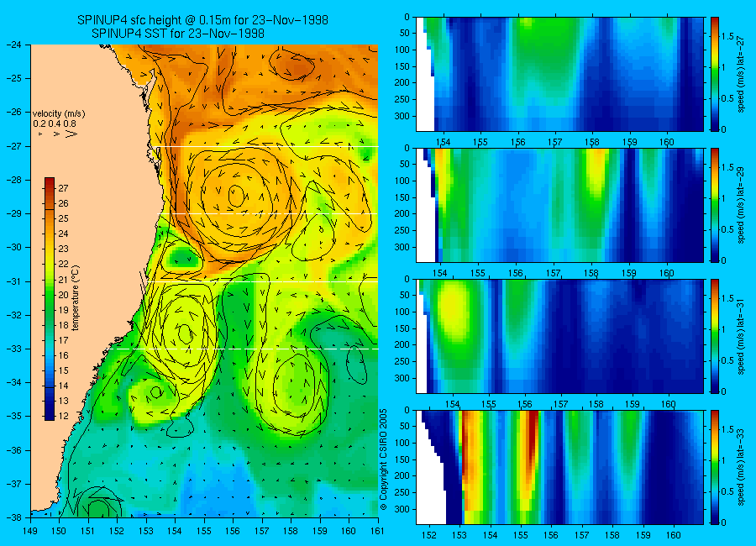
Task: Open the lat=-27 speed section panel
Action: tap(559, 74)
